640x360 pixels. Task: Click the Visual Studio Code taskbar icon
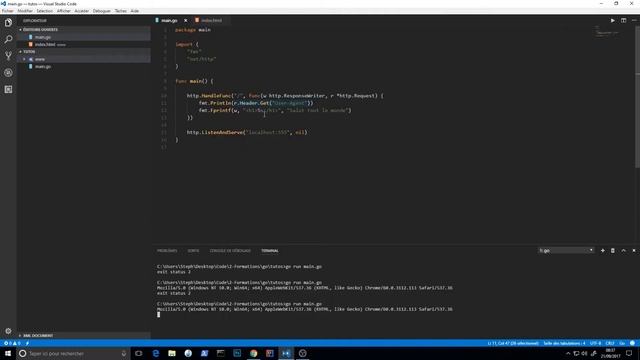coord(286,353)
